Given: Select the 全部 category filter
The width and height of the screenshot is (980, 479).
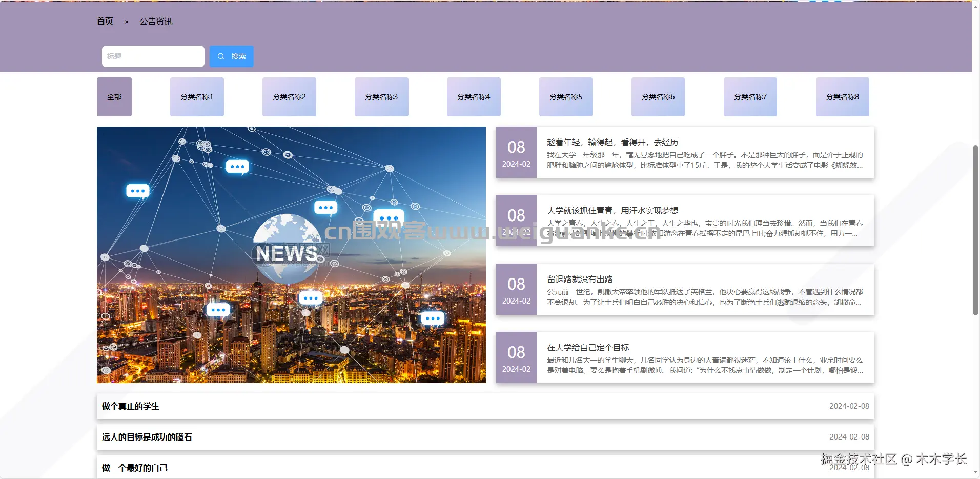Looking at the screenshot, I should [x=114, y=96].
